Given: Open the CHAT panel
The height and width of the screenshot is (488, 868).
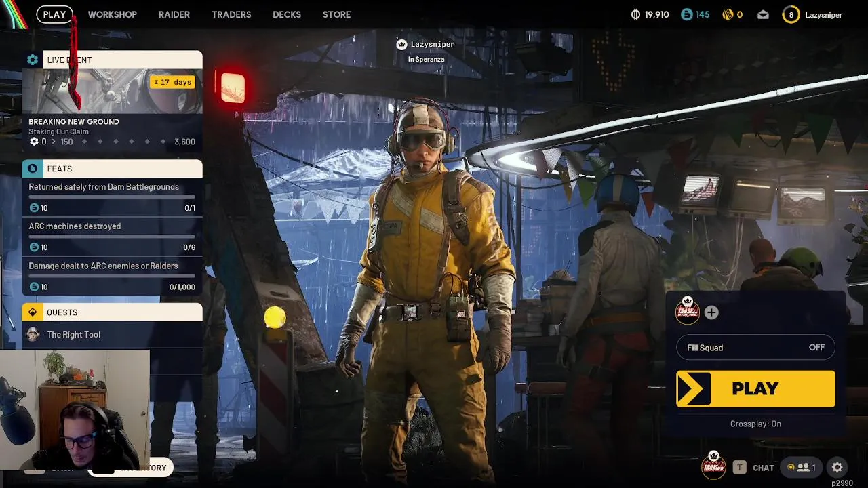Looking at the screenshot, I should tap(764, 468).
